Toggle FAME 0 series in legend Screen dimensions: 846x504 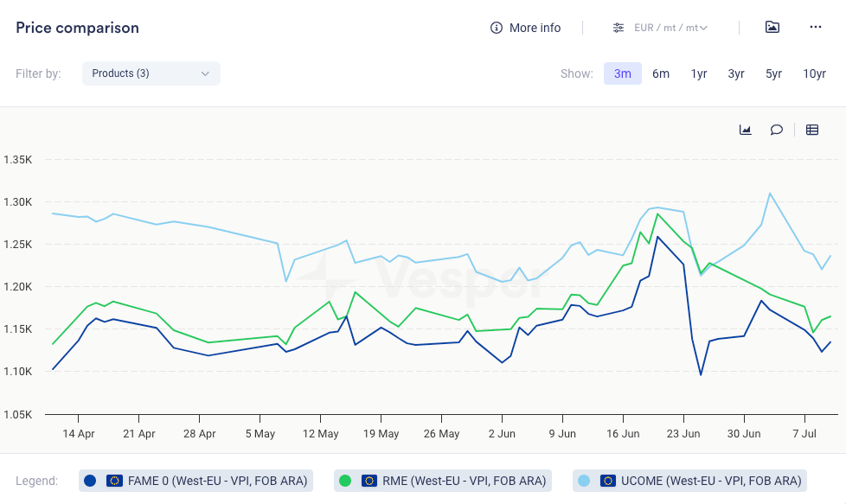pyautogui.click(x=217, y=481)
